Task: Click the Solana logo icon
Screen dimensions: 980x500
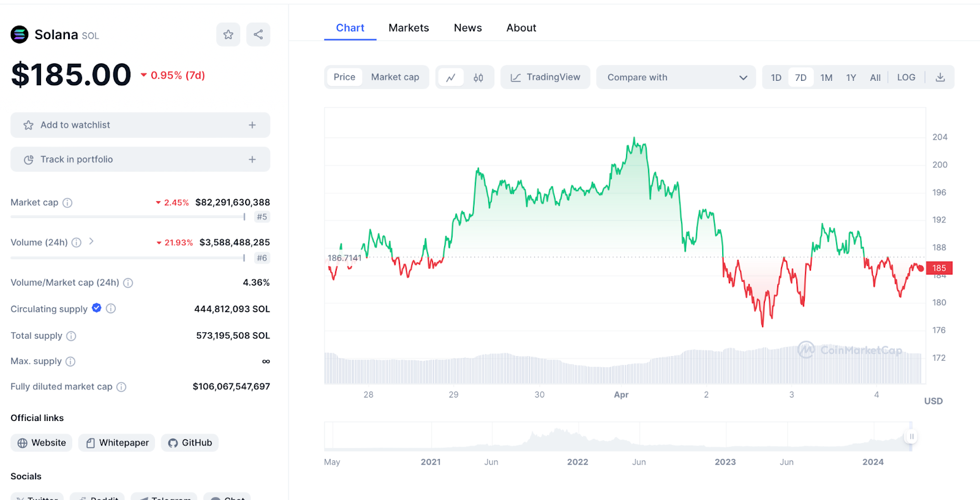Action: pyautogui.click(x=20, y=34)
